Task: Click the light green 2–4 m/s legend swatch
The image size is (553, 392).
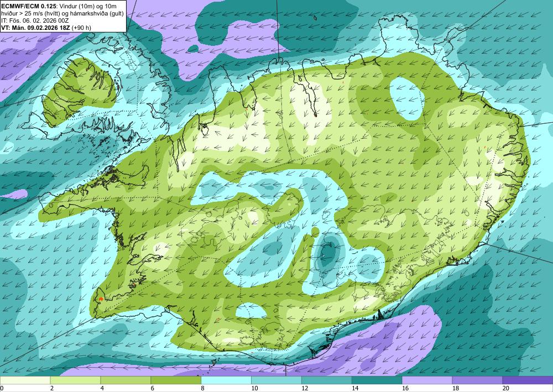Action: [75, 380]
